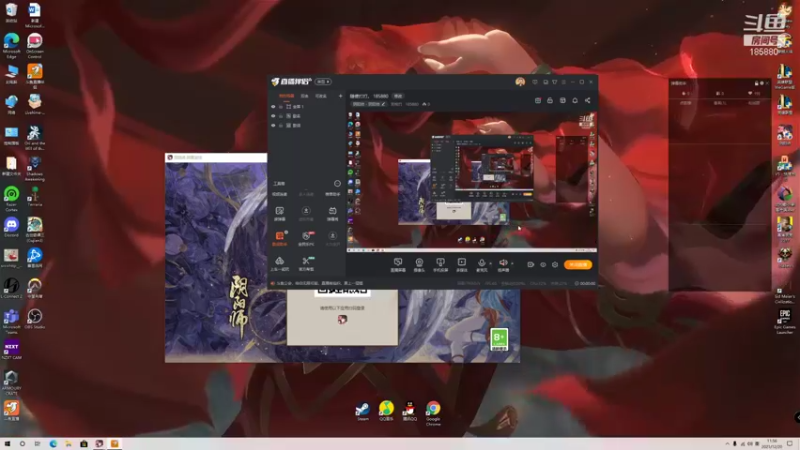The height and width of the screenshot is (450, 800).
Task: Click the category edit pill below room title
Action: click(369, 104)
